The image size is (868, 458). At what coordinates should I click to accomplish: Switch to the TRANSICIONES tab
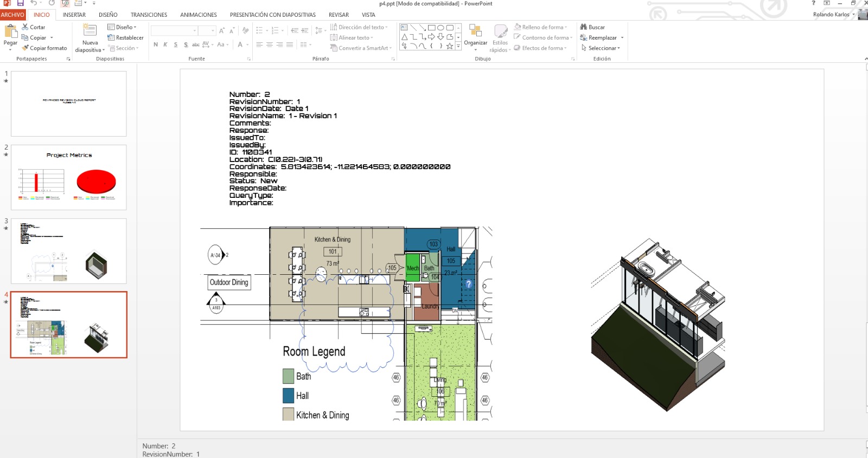(x=149, y=15)
